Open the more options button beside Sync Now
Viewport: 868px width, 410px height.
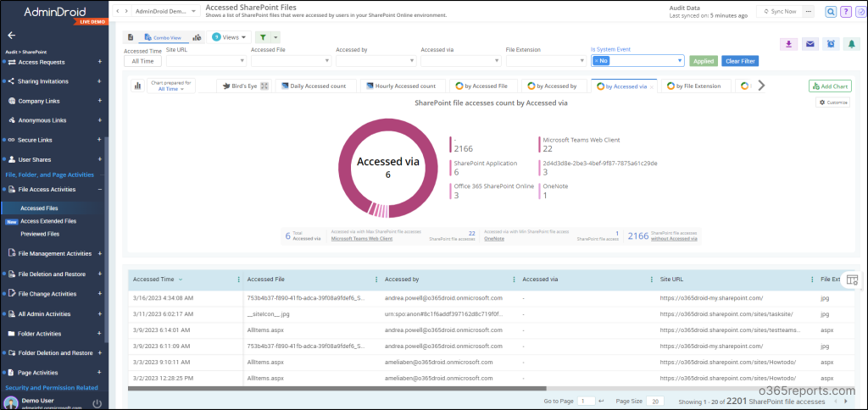(x=810, y=11)
